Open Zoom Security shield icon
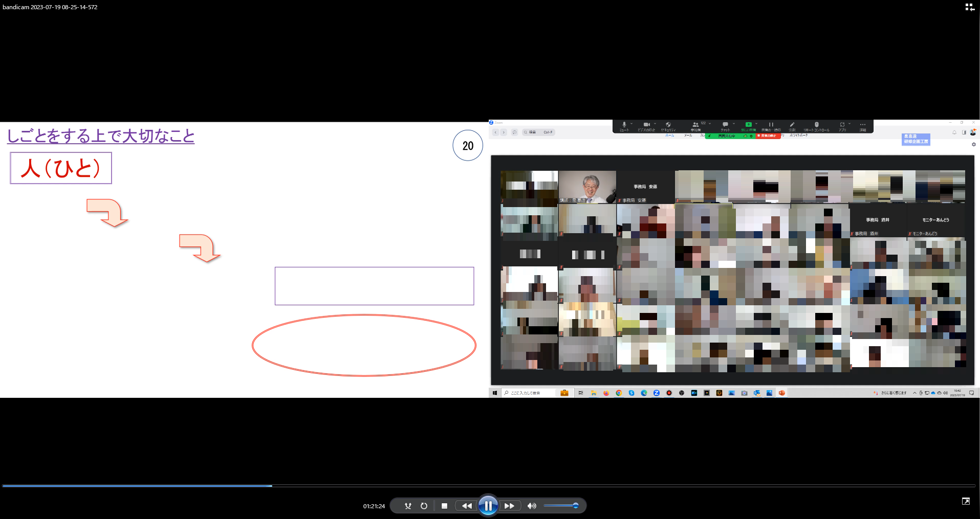This screenshot has height=519, width=980. pos(668,126)
